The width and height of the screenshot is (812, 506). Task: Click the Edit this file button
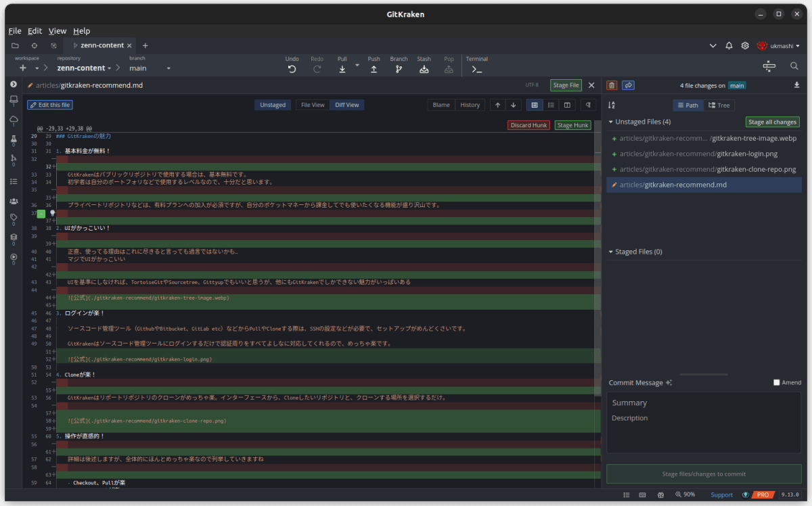[x=49, y=105]
